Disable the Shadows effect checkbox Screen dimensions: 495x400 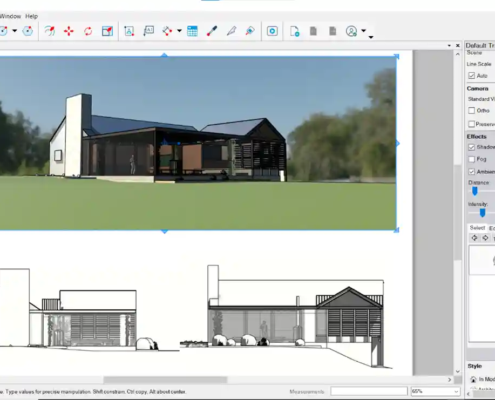point(471,147)
